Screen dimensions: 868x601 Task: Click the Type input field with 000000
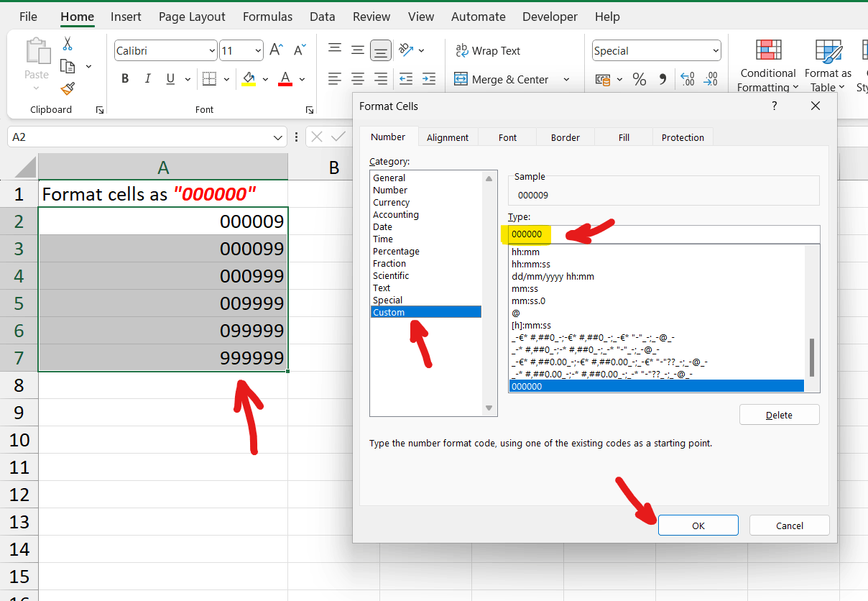664,234
